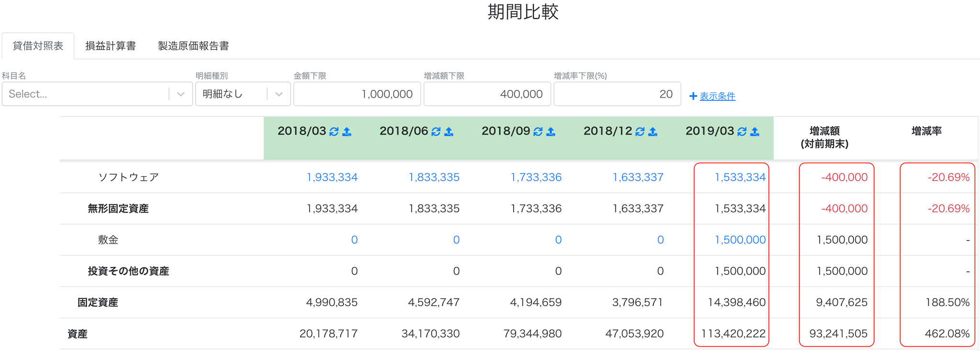The image size is (980, 351).
Task: Select the ソフトウェア row label
Action: [x=128, y=177]
